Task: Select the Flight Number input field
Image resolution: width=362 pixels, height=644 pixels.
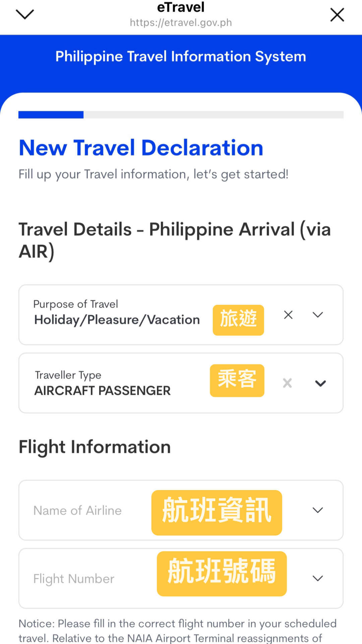Action: click(x=73, y=578)
